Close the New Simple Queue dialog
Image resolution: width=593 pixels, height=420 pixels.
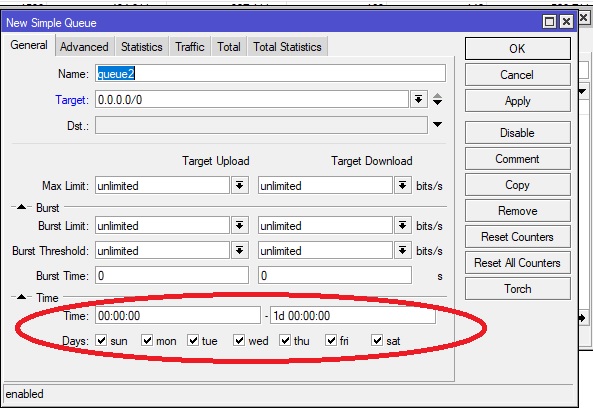[566, 22]
